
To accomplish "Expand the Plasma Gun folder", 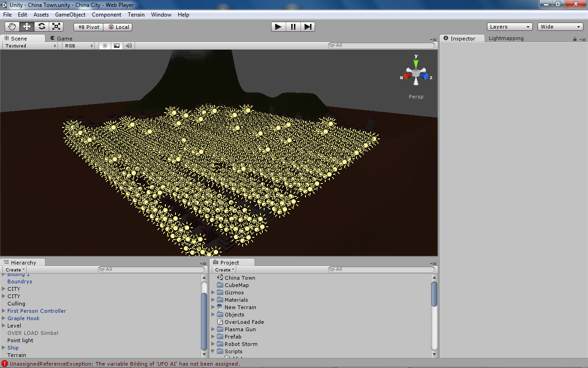I will tap(213, 329).
